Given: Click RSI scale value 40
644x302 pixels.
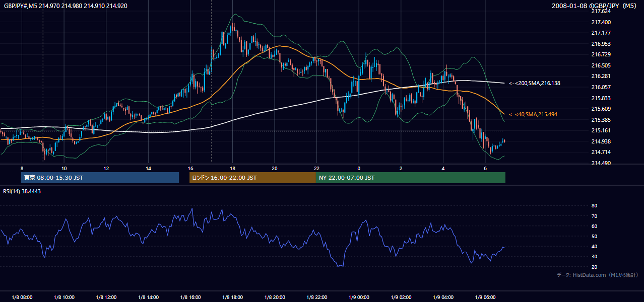Looking at the screenshot, I should click(594, 246).
